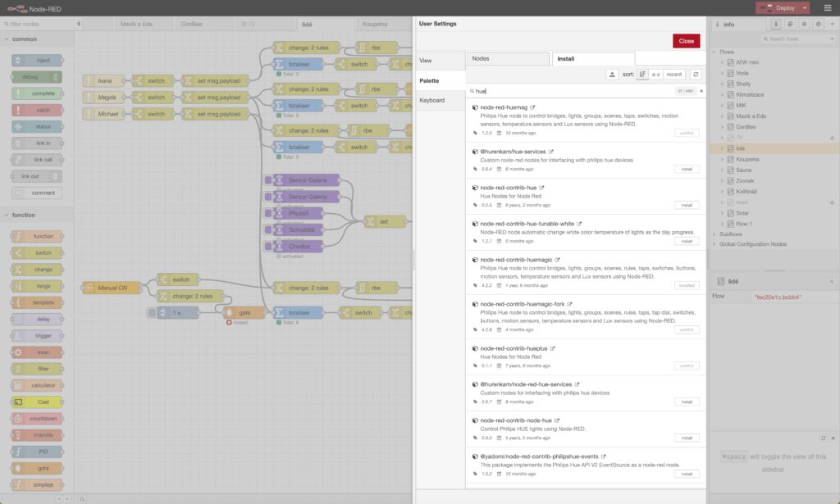Open the Deploy options dropdown arrow
The width and height of the screenshot is (840, 504).
(804, 8)
